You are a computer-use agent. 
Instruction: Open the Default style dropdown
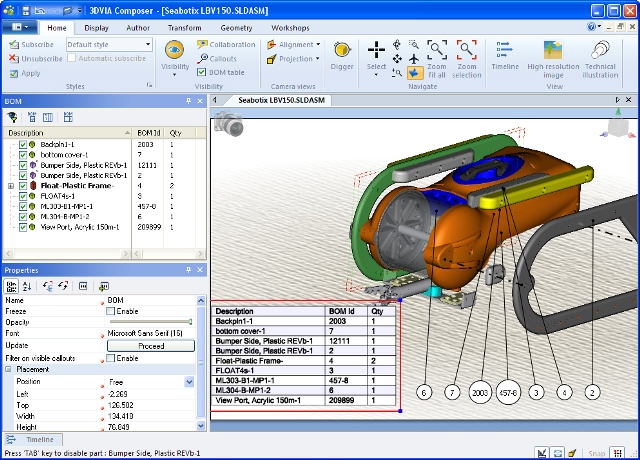point(148,44)
